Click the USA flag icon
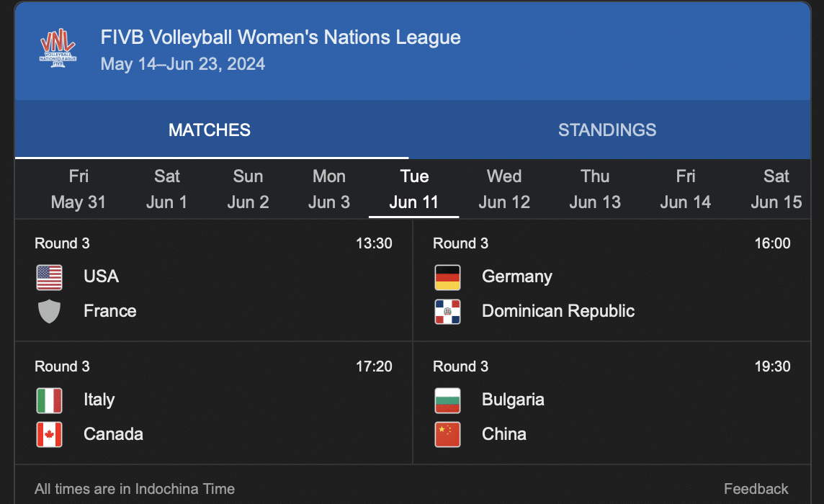824x504 pixels. pos(49,277)
